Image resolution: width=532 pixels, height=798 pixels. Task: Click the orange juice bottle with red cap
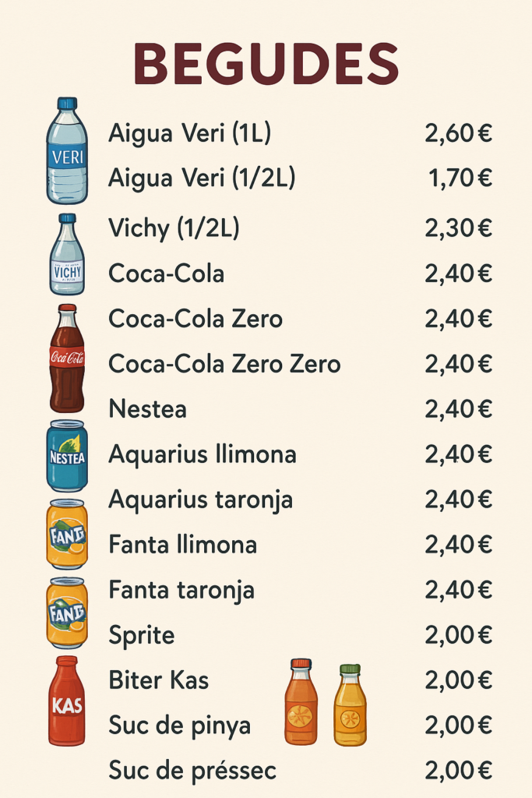pos(301,702)
